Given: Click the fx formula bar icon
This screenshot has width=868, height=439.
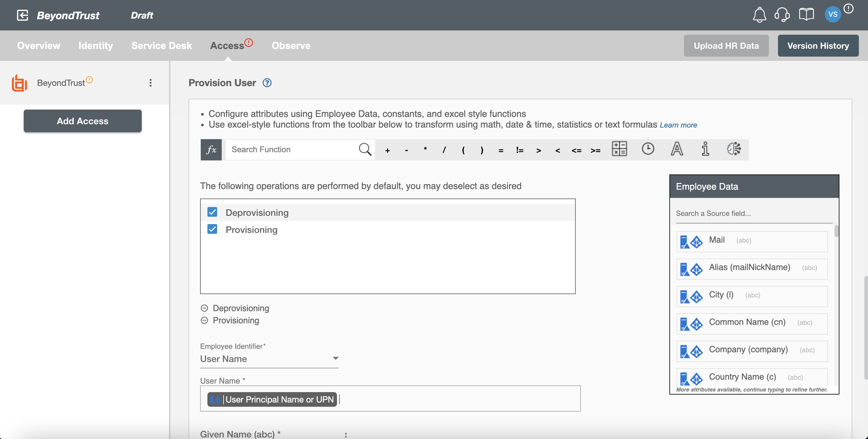Looking at the screenshot, I should pos(211,149).
